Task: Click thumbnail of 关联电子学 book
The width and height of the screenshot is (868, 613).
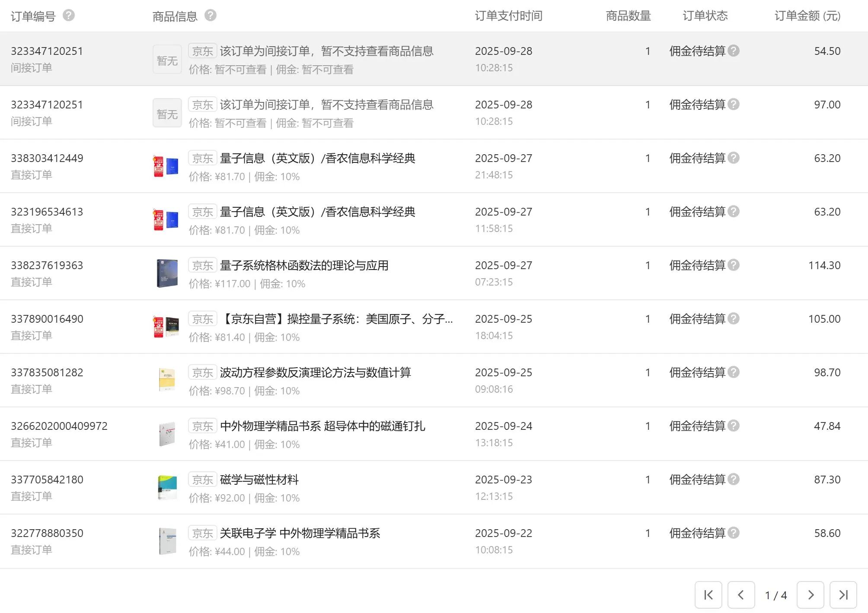Action: 167,541
